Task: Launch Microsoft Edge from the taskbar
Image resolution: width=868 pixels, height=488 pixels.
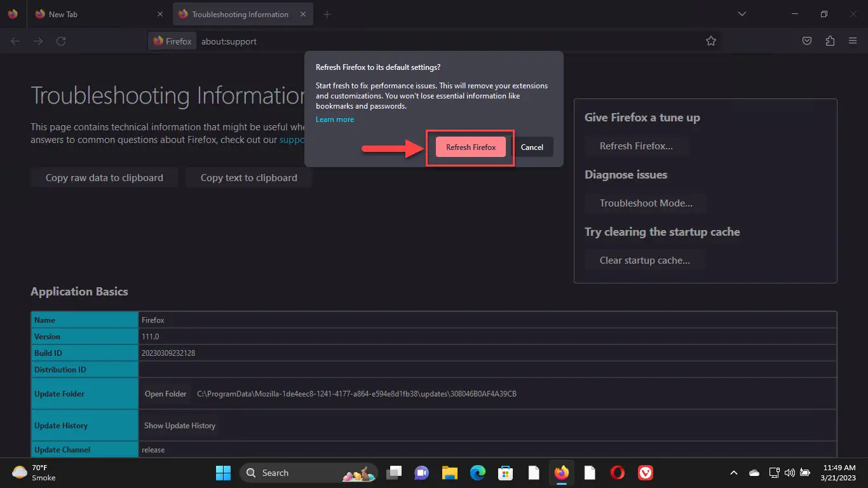Action: [x=478, y=473]
